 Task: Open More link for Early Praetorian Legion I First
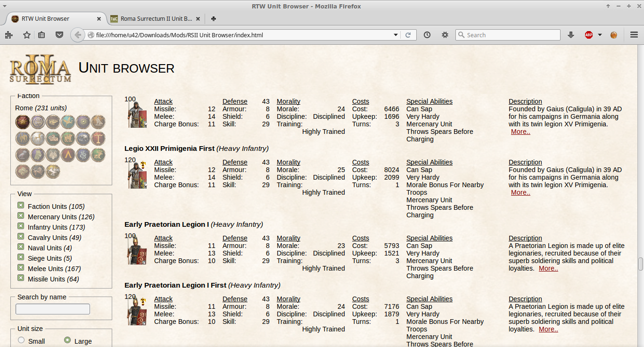pyautogui.click(x=548, y=329)
